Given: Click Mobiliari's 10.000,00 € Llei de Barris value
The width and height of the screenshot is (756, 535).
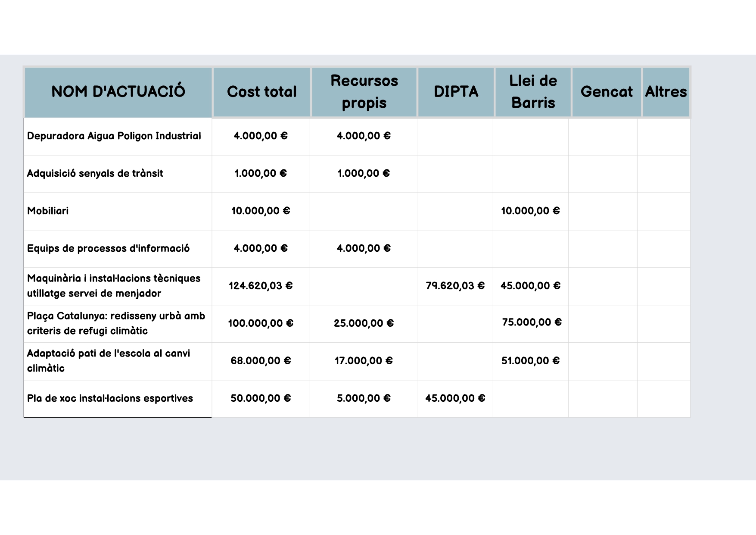Looking at the screenshot, I should click(x=530, y=211).
